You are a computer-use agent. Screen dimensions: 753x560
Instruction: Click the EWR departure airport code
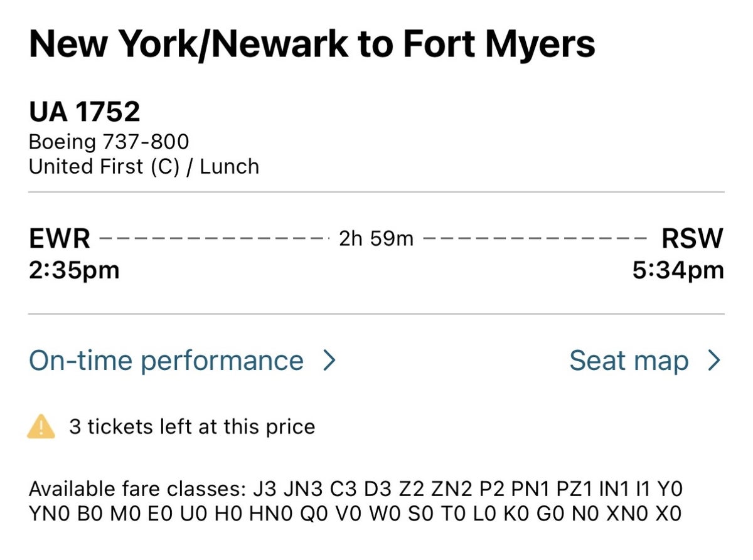60,239
